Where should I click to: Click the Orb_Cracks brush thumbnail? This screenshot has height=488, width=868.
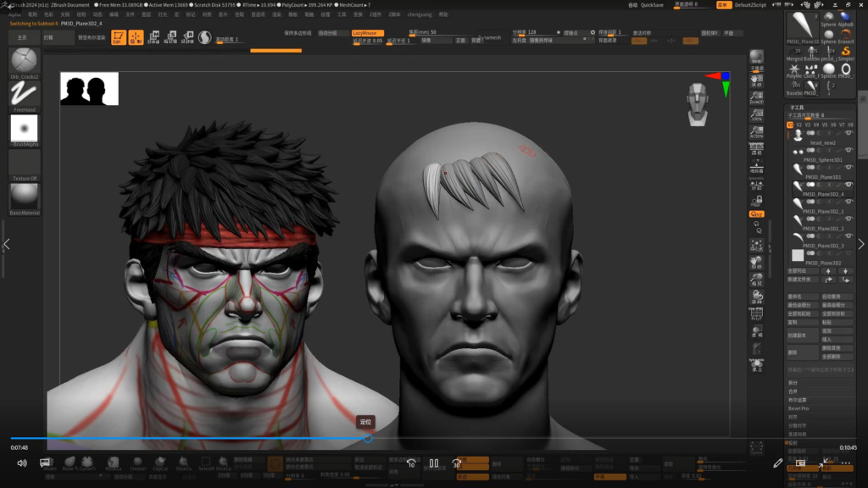pyautogui.click(x=24, y=62)
